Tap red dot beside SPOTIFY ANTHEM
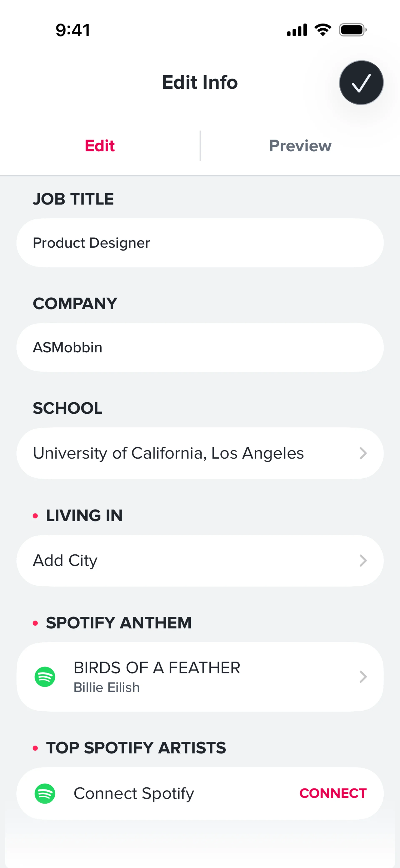This screenshot has width=400, height=868. [35, 623]
